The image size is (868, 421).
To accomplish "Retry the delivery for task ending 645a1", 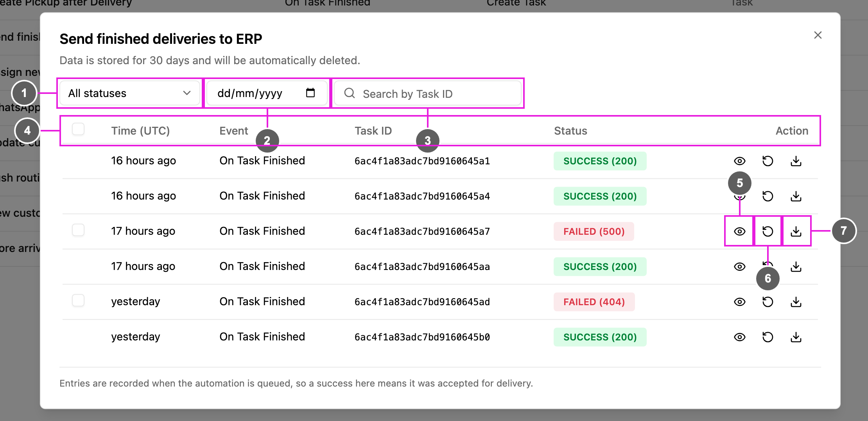I will click(x=768, y=161).
